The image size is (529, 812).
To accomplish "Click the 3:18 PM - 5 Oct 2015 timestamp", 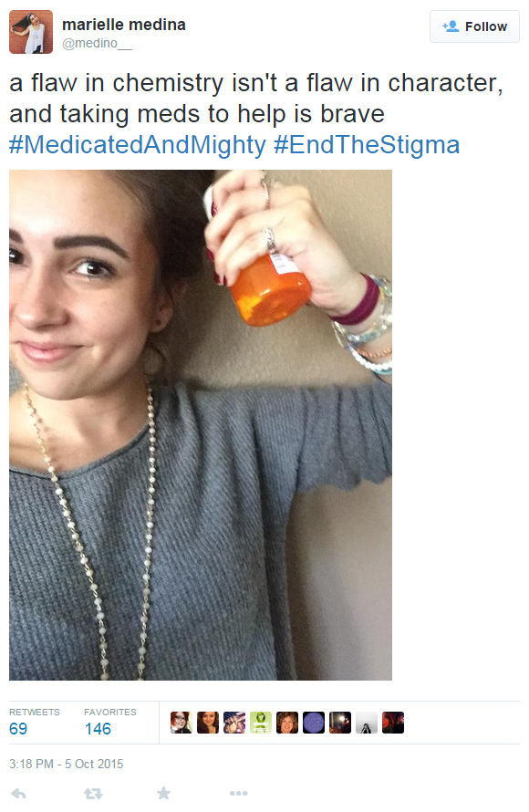I will pos(67,764).
